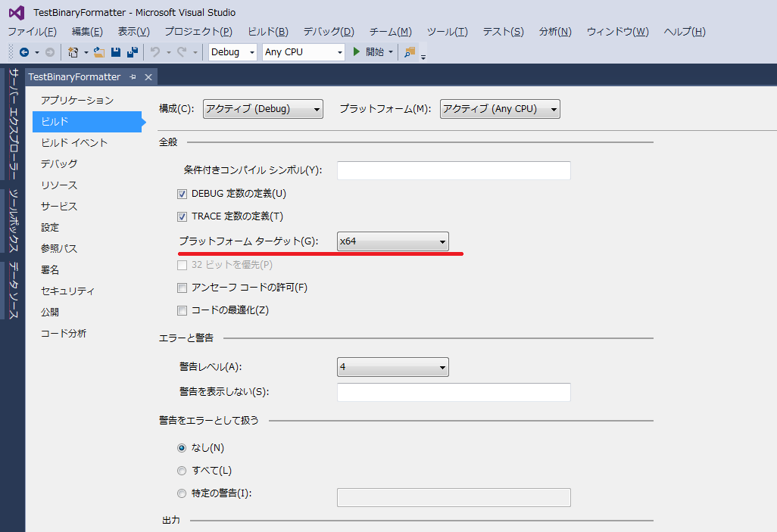Viewport: 777px width, 532px height.
Task: Click the 条件付きコンパイル シンボル input field
Action: pos(453,170)
